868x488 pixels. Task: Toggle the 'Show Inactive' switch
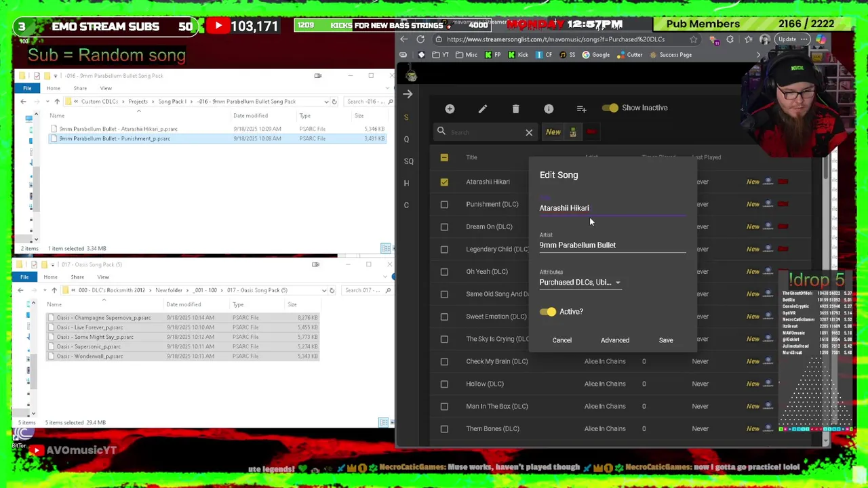(610, 108)
